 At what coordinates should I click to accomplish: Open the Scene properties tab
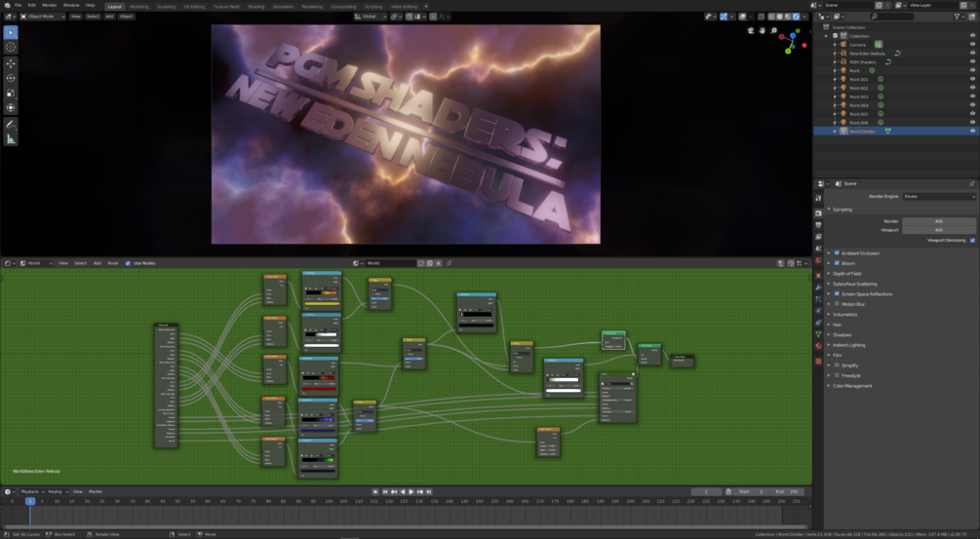[x=818, y=250]
